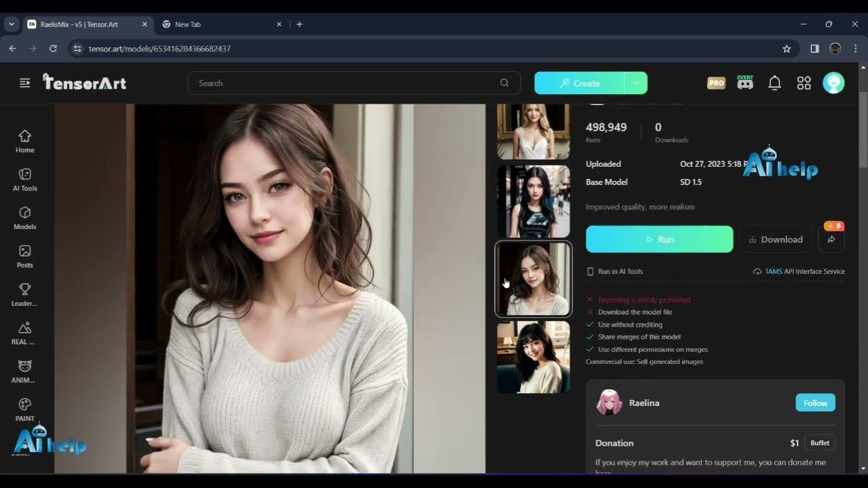Click 'Use different permissions on merges' text
868x488 pixels.
click(x=652, y=350)
